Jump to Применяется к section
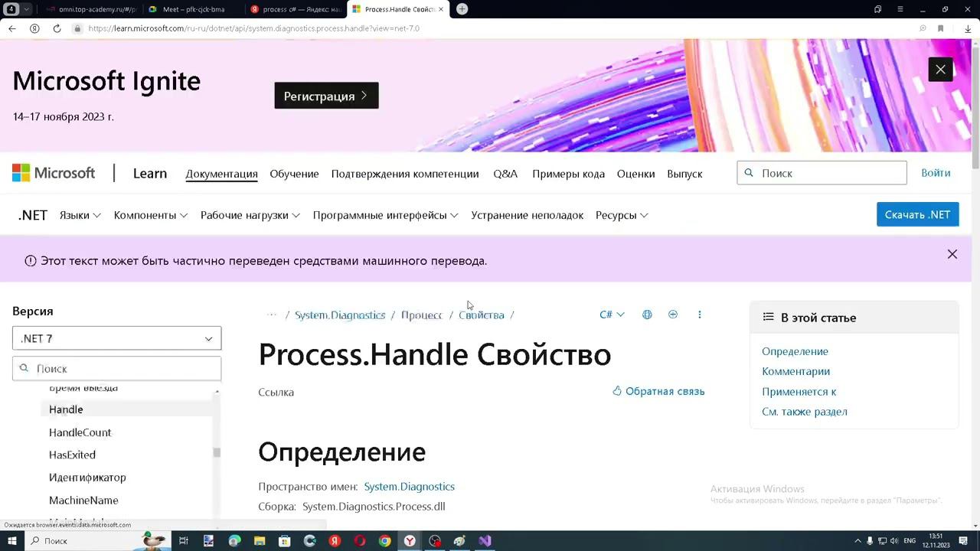 tap(799, 391)
